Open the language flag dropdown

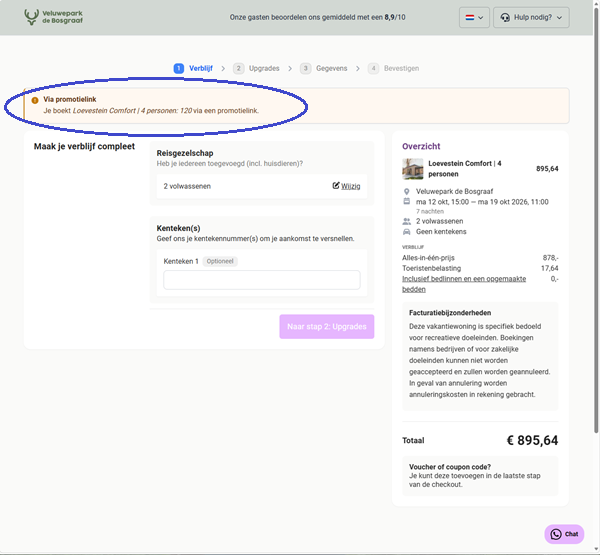474,18
